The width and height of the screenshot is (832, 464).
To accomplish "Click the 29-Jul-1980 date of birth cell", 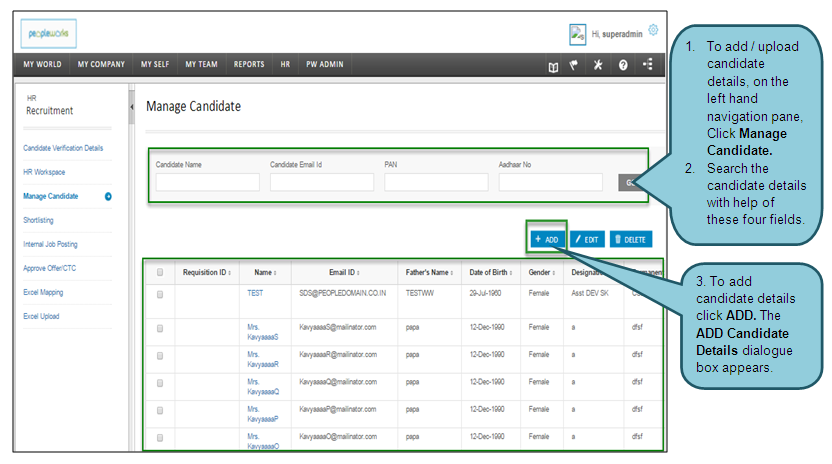I will click(x=487, y=293).
